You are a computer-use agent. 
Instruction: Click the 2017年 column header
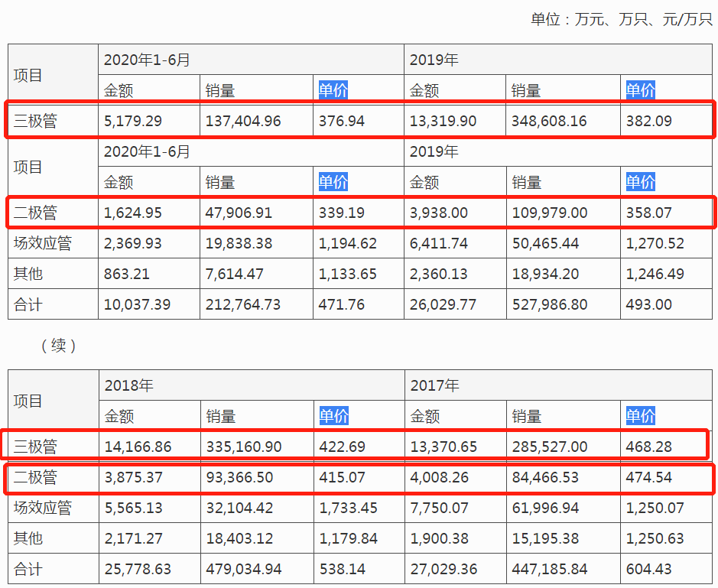pyautogui.click(x=434, y=385)
